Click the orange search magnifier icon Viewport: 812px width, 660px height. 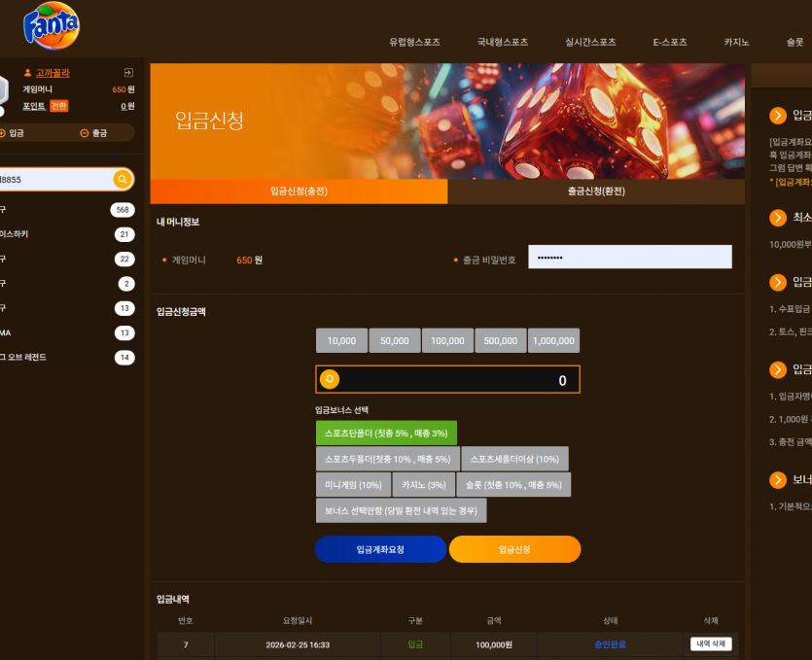pyautogui.click(x=123, y=179)
